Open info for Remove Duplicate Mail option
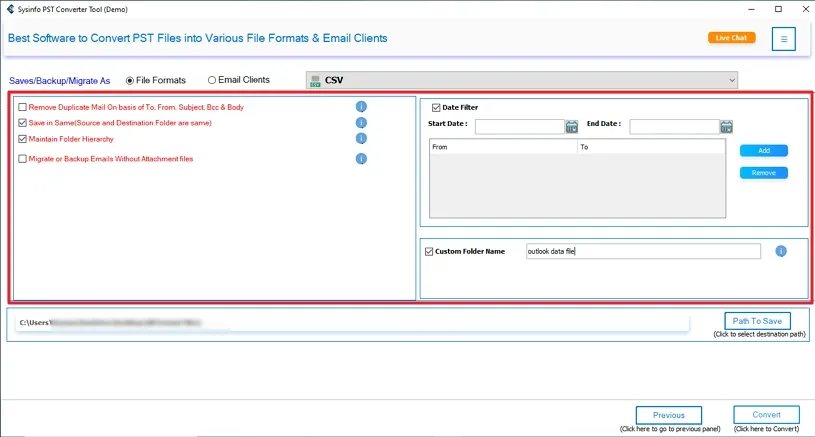 (x=361, y=107)
